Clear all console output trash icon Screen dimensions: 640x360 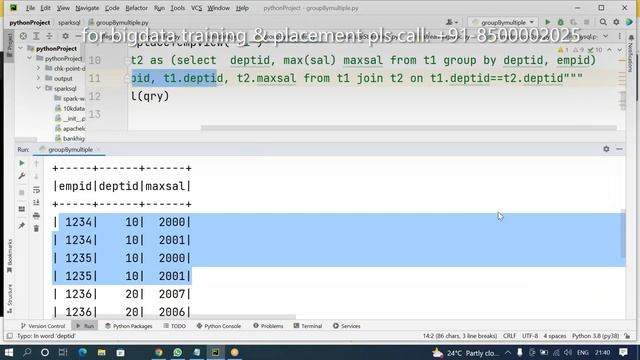click(36, 229)
